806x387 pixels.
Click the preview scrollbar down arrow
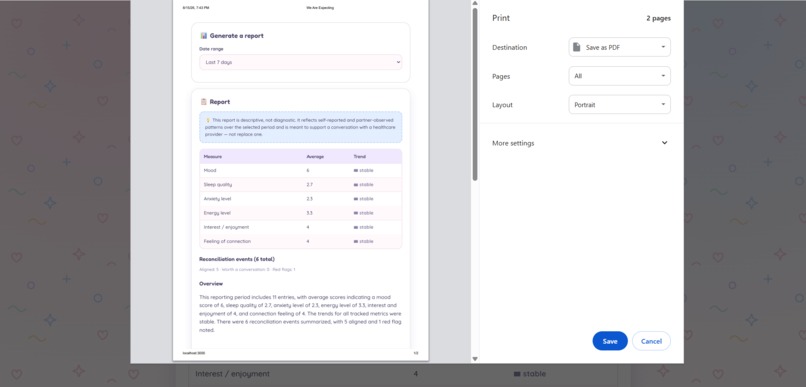[475, 359]
